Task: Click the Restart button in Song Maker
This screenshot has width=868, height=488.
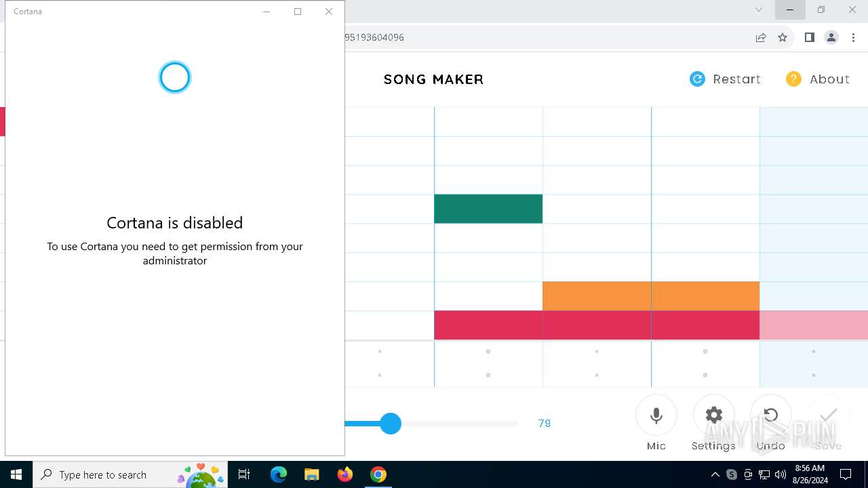Action: (x=725, y=79)
